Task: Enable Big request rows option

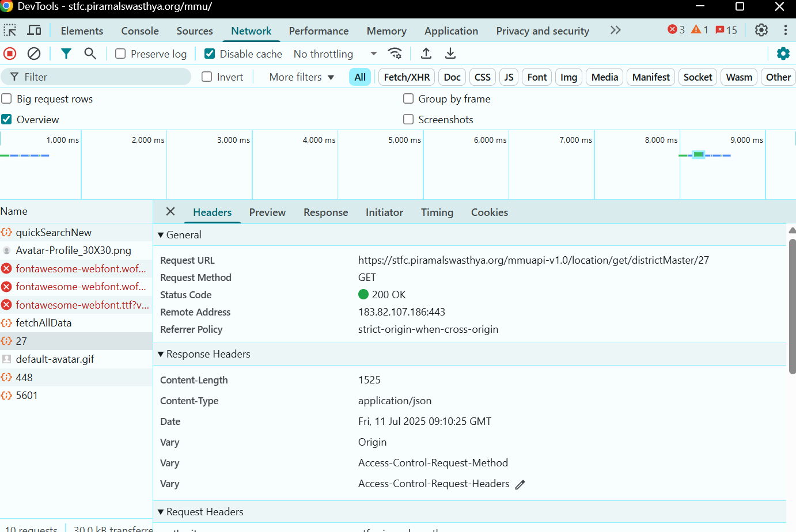Action: click(7, 99)
